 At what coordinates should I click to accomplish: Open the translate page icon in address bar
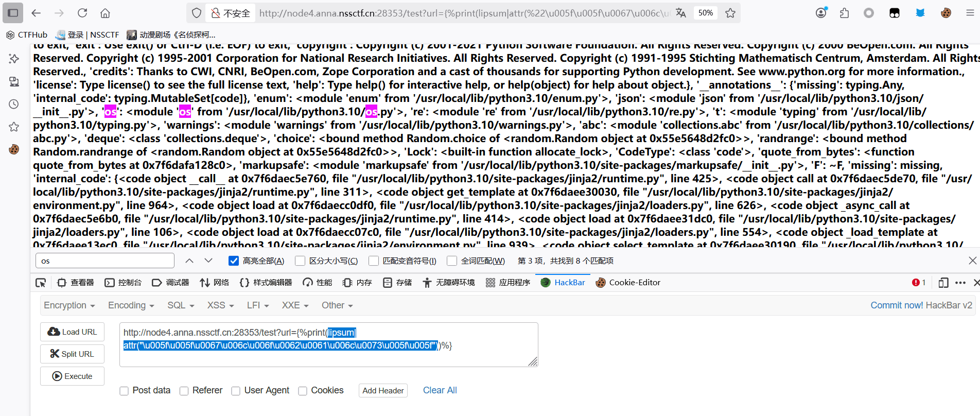(680, 13)
